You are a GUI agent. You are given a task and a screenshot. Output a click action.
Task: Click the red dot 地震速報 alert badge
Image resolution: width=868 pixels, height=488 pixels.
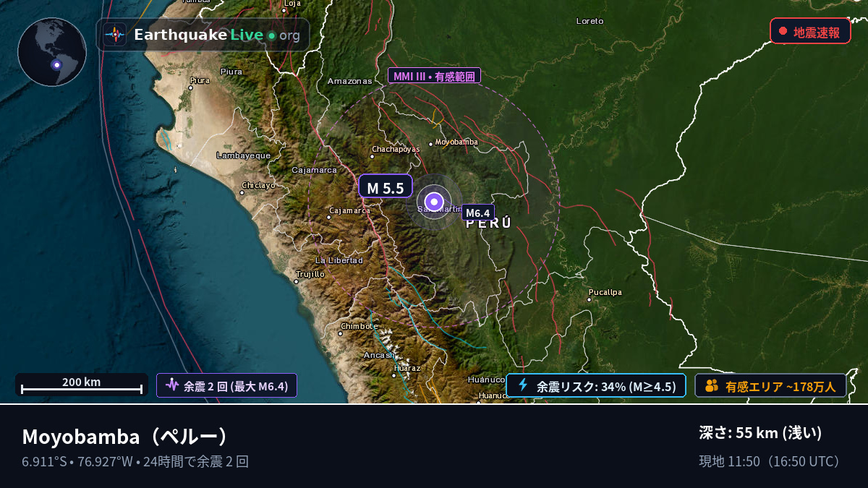coord(810,32)
